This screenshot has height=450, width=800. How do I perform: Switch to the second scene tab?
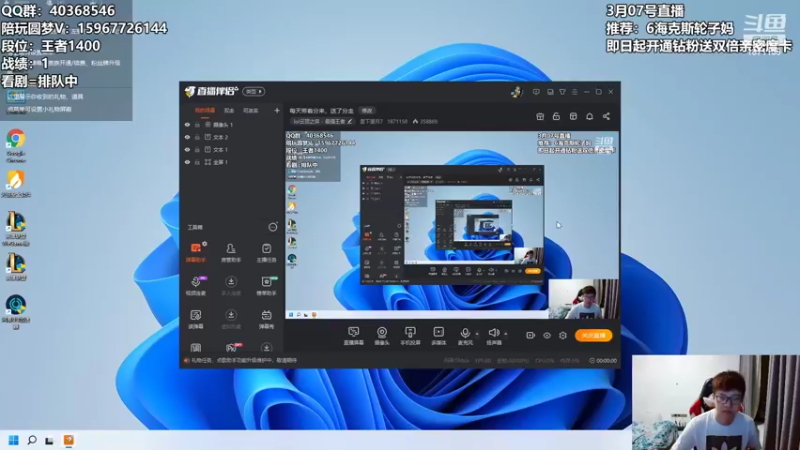pos(229,110)
